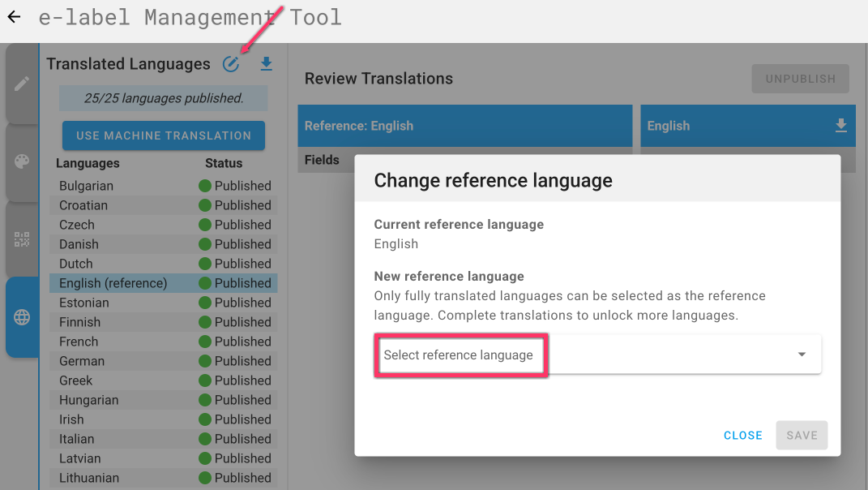Open the QR code sidebar tab
The height and width of the screenshot is (490, 868).
tap(22, 239)
